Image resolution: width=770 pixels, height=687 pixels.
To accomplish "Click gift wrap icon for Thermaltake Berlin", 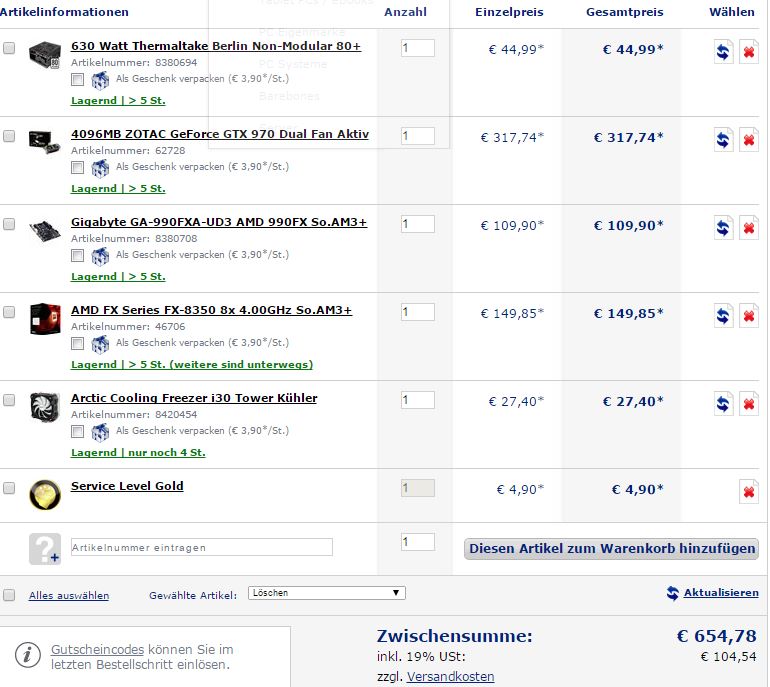I will tap(100, 80).
